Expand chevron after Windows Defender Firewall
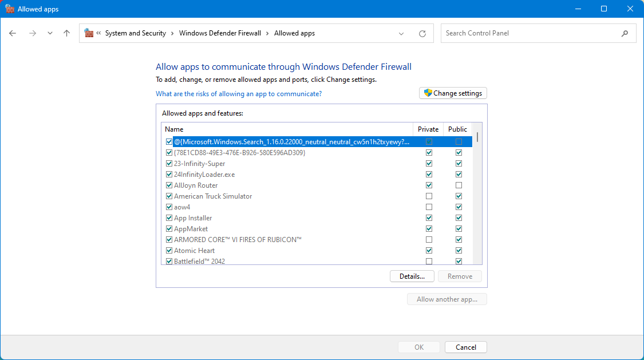The width and height of the screenshot is (644, 360). click(267, 33)
